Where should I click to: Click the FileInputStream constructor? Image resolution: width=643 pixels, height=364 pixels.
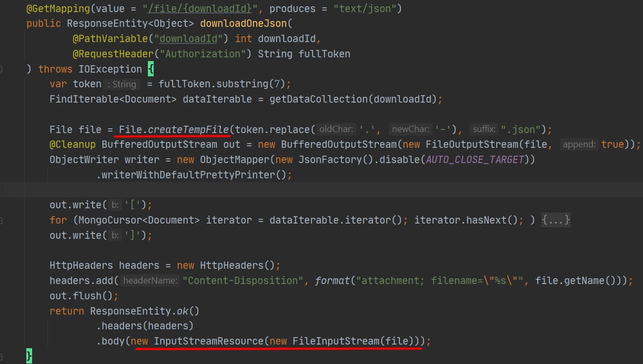[x=336, y=341]
